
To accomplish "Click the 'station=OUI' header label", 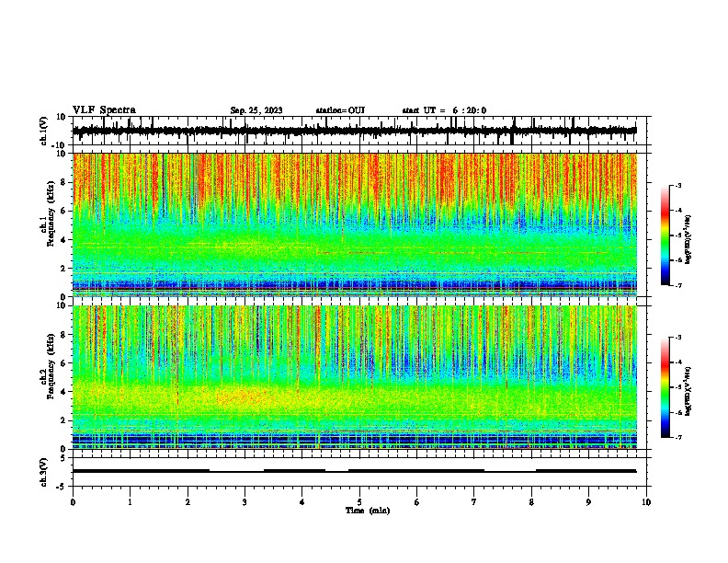I will tap(340, 110).
